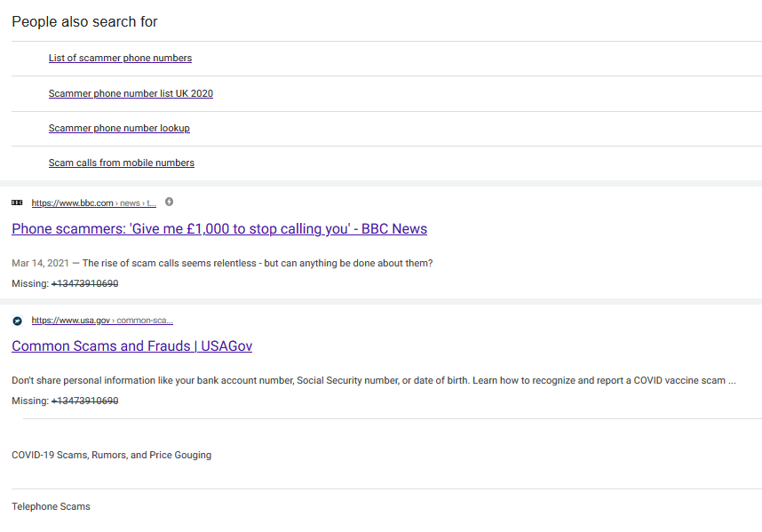Open 'Scam calls from mobile numbers' suggestion

[122, 163]
